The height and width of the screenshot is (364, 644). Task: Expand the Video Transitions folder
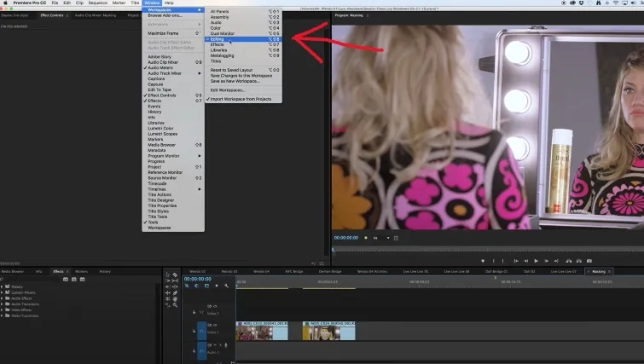tap(2, 315)
